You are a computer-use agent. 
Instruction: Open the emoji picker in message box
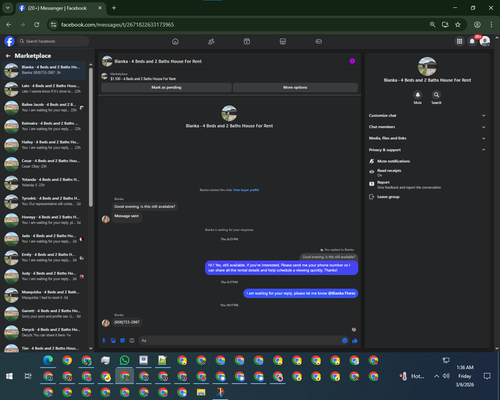(x=345, y=340)
